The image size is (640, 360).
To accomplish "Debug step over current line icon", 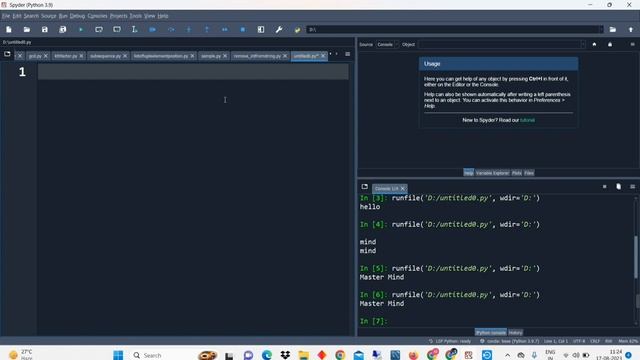I will coord(171,29).
